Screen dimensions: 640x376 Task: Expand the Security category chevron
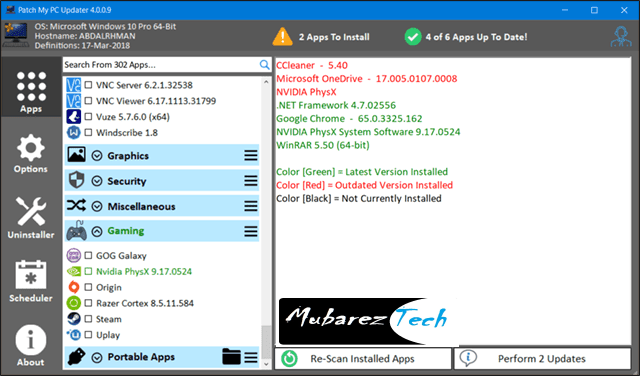tap(97, 181)
